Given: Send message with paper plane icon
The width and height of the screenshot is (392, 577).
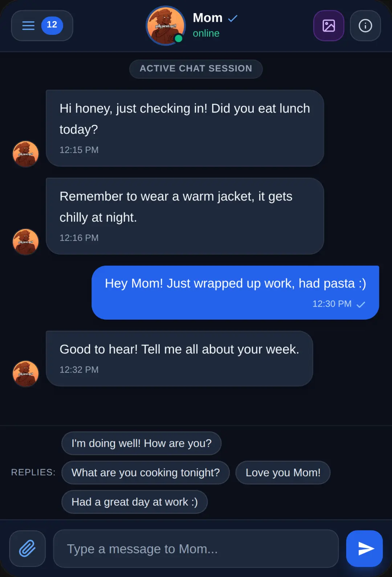Looking at the screenshot, I should [x=364, y=548].
